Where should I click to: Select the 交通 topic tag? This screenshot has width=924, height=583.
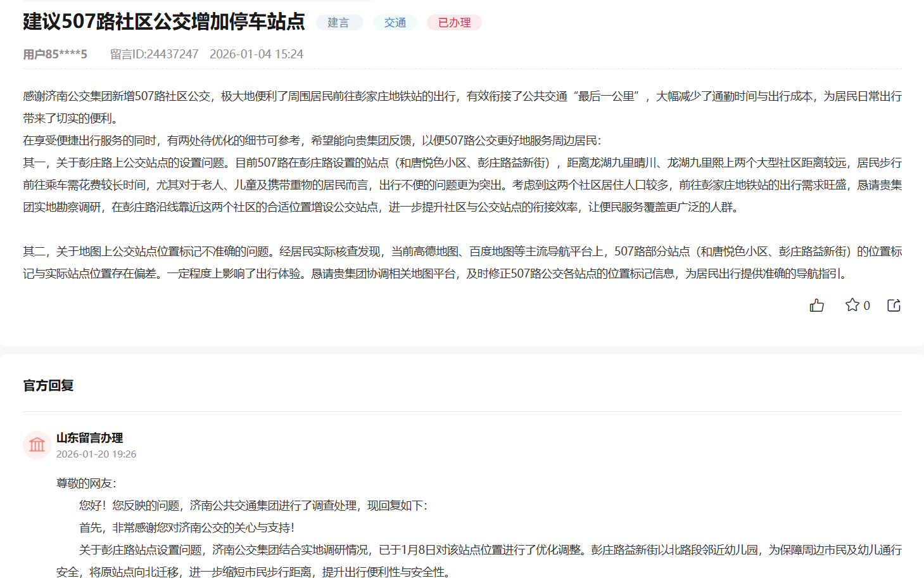(x=395, y=22)
